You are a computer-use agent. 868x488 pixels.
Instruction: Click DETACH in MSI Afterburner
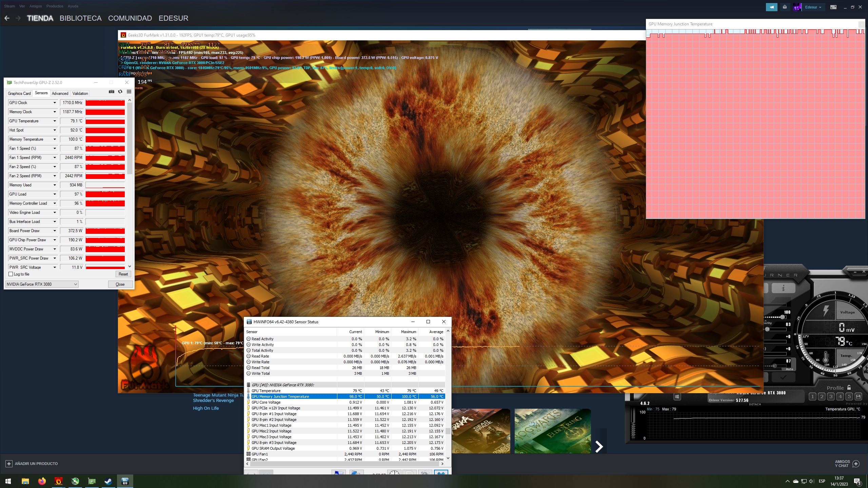coord(756,404)
